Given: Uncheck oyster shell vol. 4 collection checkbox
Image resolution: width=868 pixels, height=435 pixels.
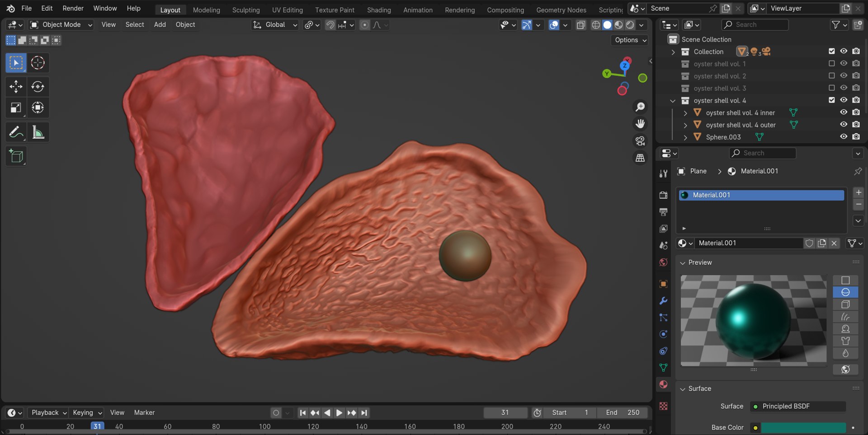Looking at the screenshot, I should point(831,100).
